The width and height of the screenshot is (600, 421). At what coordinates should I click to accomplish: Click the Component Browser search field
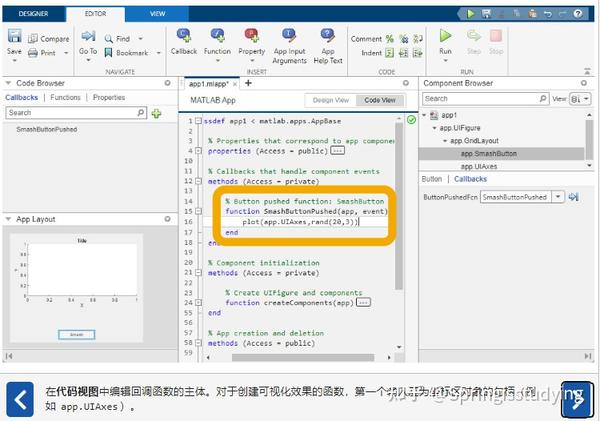pos(486,99)
